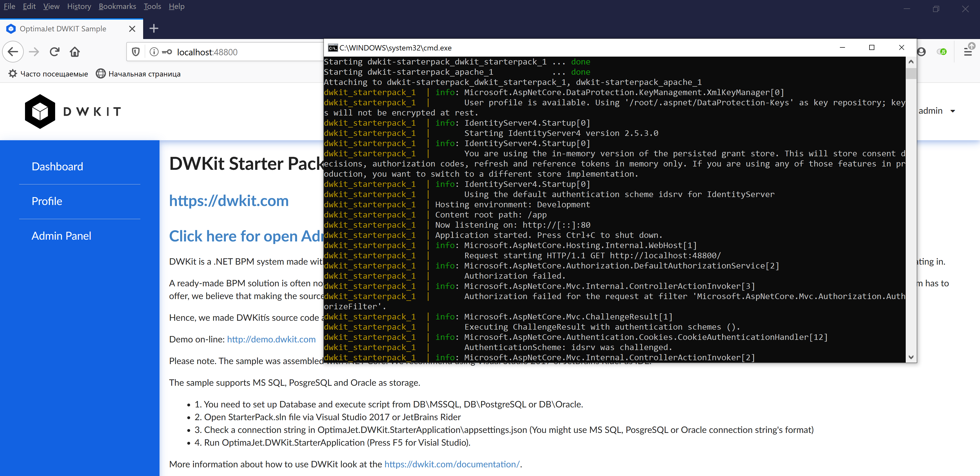Go to Dashboard in sidebar
This screenshot has width=980, height=476.
click(57, 166)
